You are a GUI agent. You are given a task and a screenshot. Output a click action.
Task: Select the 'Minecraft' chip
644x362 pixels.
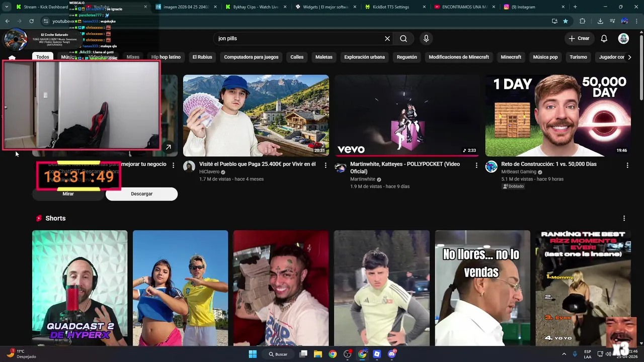click(511, 57)
